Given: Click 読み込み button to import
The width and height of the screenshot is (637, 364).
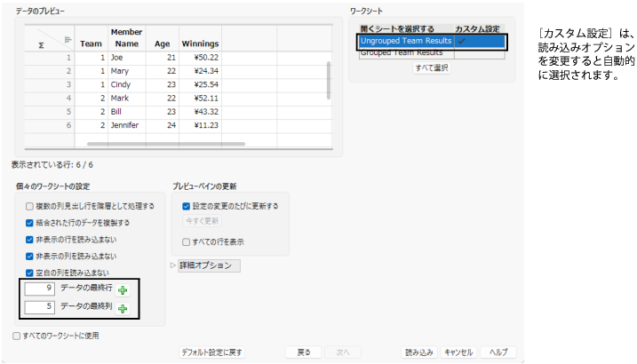Looking at the screenshot, I should (x=419, y=352).
